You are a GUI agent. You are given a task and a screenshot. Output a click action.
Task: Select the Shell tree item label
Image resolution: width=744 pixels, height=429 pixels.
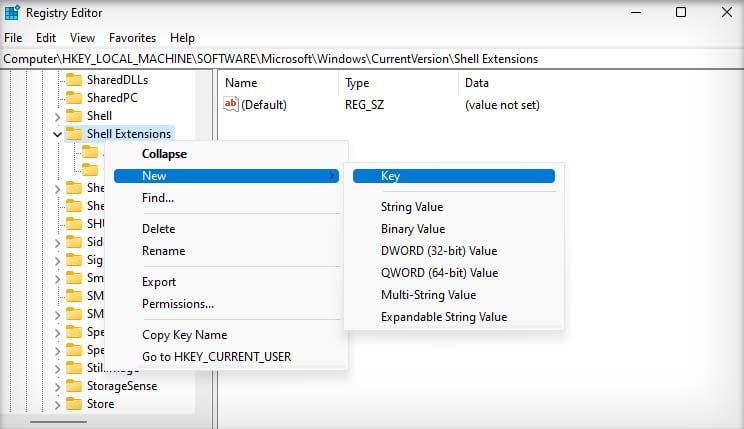point(99,116)
